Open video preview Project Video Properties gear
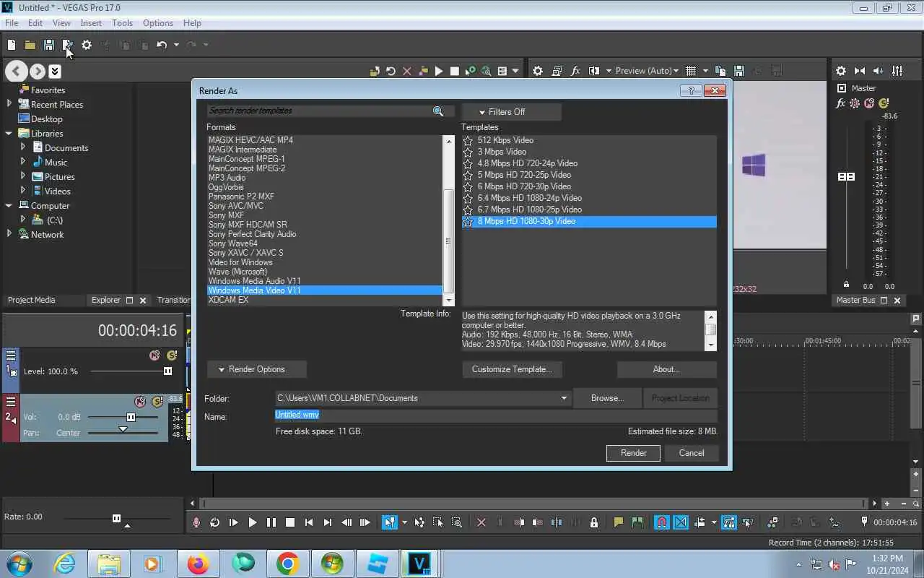924x578 pixels. coord(538,71)
